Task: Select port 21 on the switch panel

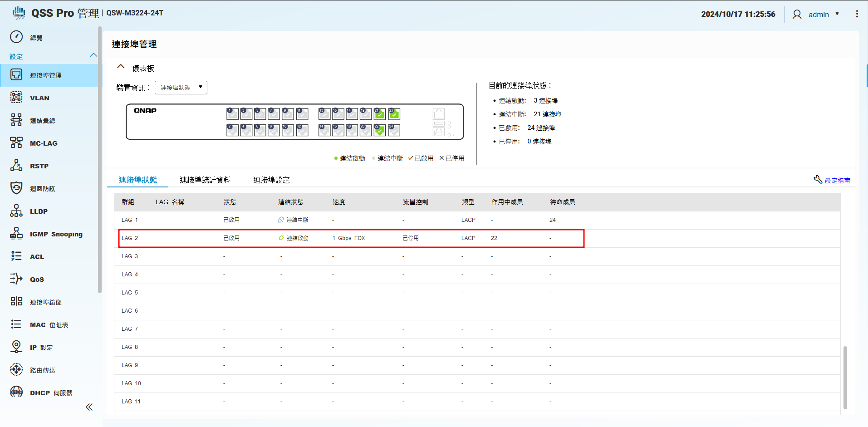Action: coord(380,114)
